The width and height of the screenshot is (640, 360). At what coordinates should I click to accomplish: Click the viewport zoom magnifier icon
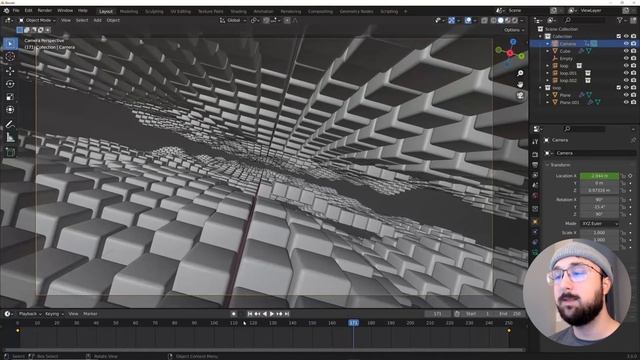(520, 73)
